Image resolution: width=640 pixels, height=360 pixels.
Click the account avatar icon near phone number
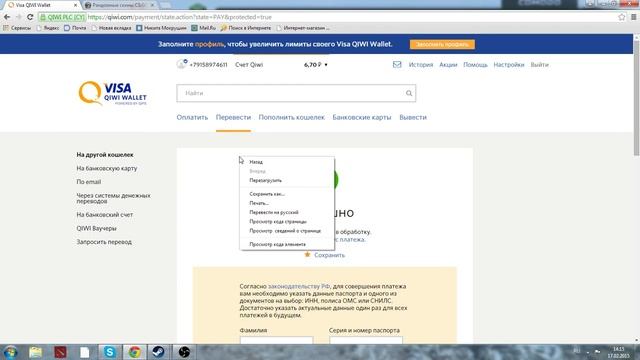tap(182, 64)
